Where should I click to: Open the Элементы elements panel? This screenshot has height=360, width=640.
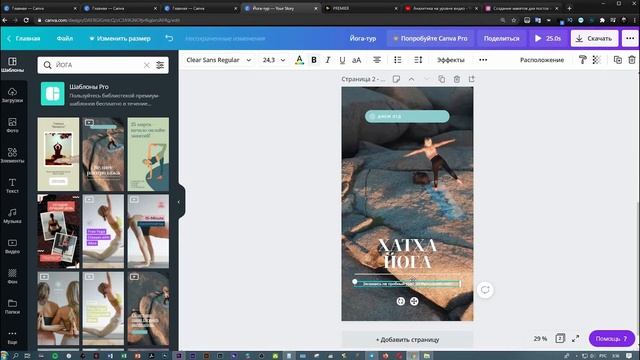pyautogui.click(x=12, y=156)
